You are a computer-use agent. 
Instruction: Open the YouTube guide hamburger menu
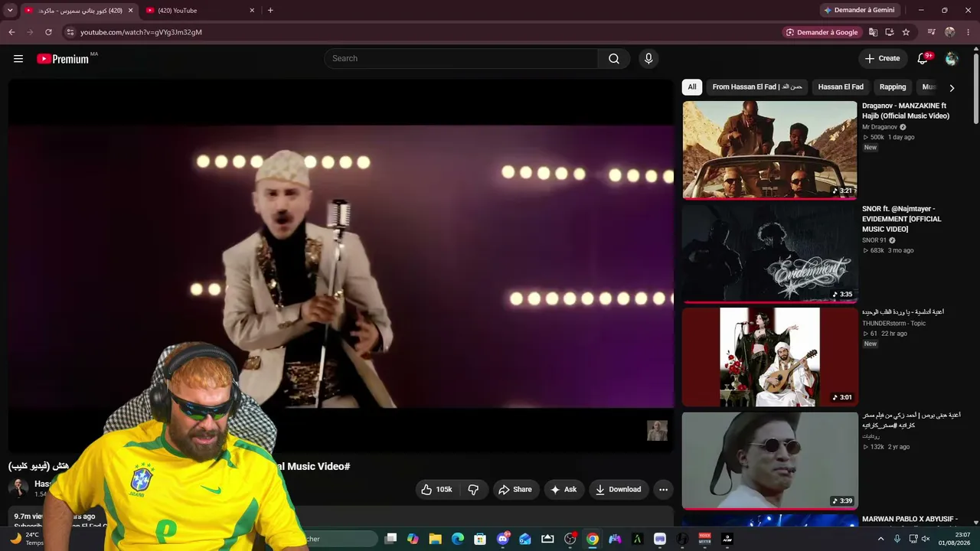[x=18, y=59]
